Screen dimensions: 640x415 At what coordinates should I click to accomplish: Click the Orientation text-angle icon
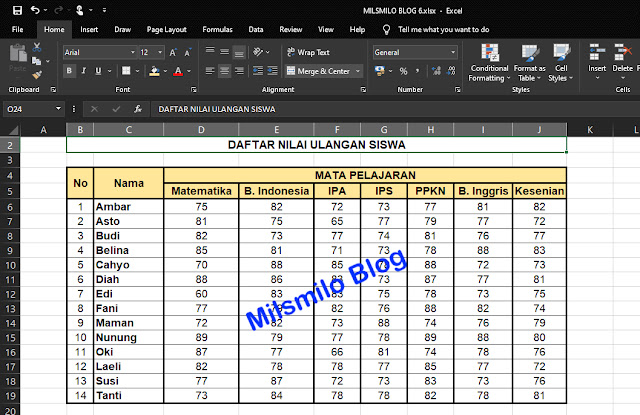[x=258, y=52]
